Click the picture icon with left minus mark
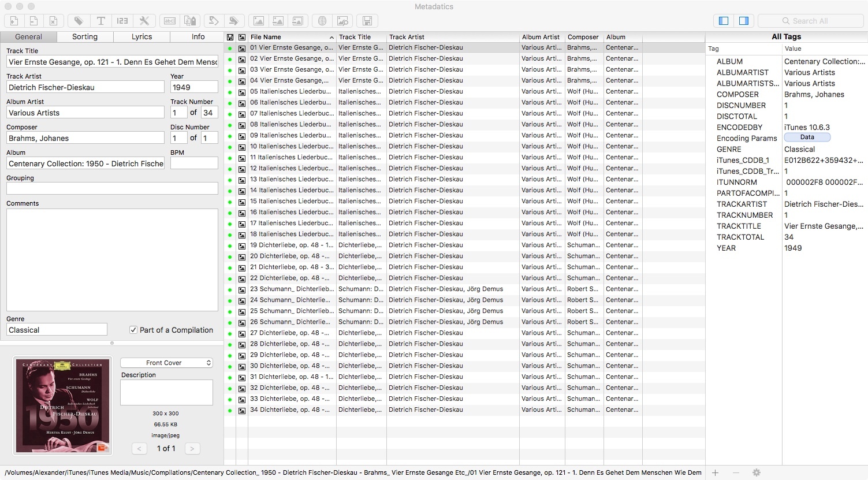The height and width of the screenshot is (480, 868). coord(278,21)
